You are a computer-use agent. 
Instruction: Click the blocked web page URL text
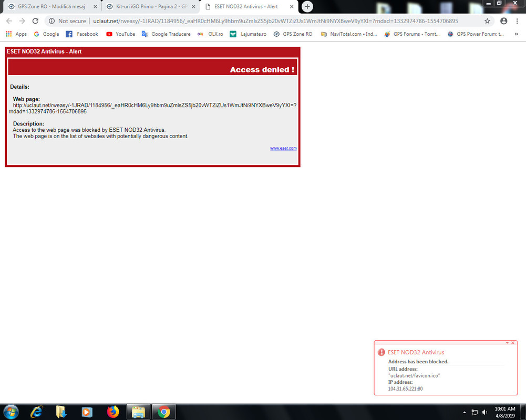click(152, 108)
